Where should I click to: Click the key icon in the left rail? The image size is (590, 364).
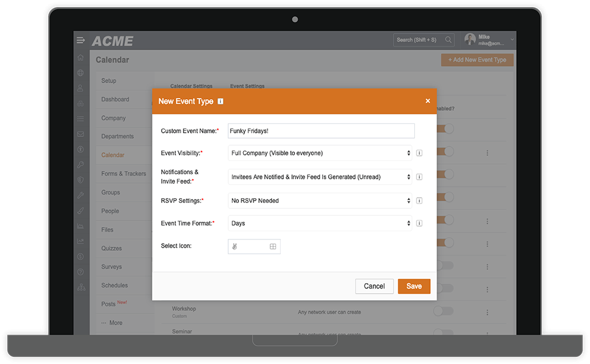coord(80,165)
